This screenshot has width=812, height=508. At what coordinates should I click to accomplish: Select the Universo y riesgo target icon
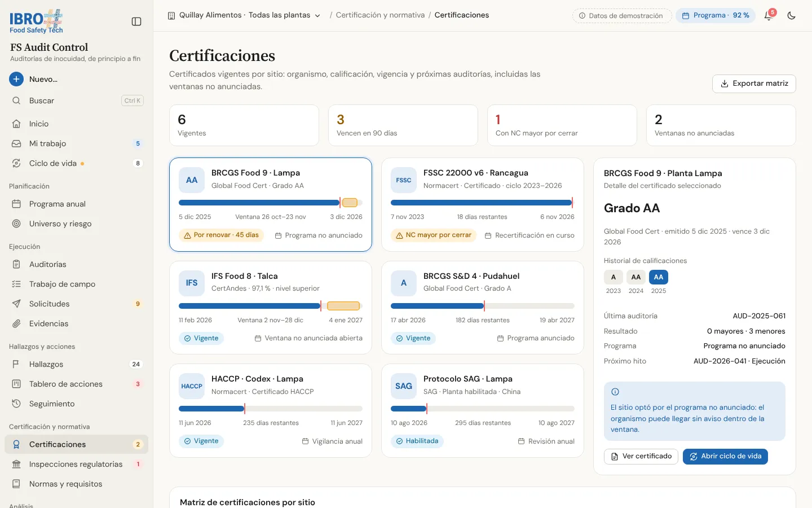pyautogui.click(x=16, y=224)
